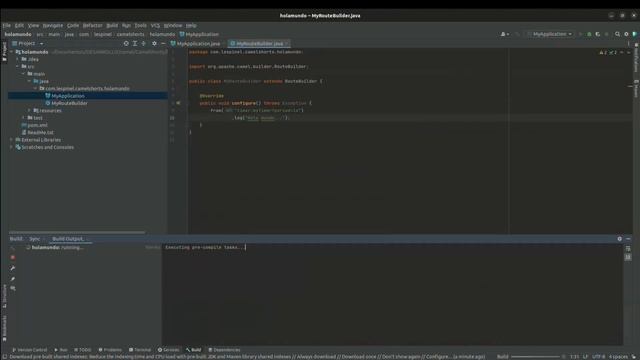Open the Notifications side stripe
This screenshot has height=360, width=640.
[636, 58]
